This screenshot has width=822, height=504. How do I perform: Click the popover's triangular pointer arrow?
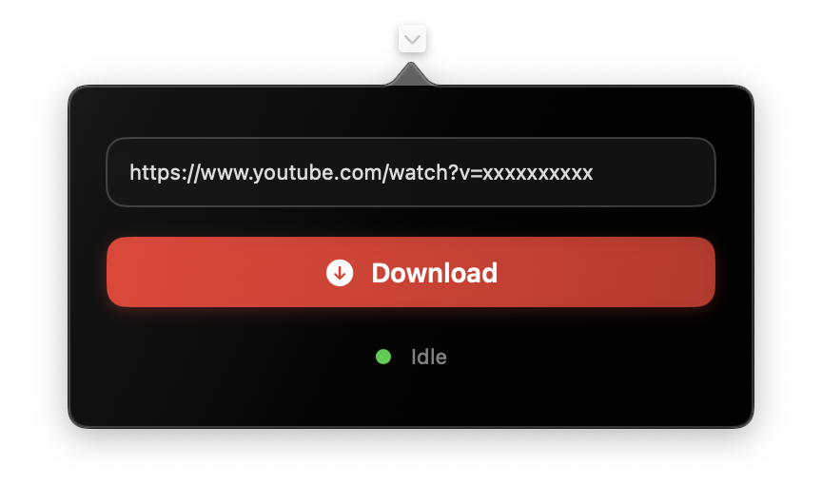tap(411, 74)
